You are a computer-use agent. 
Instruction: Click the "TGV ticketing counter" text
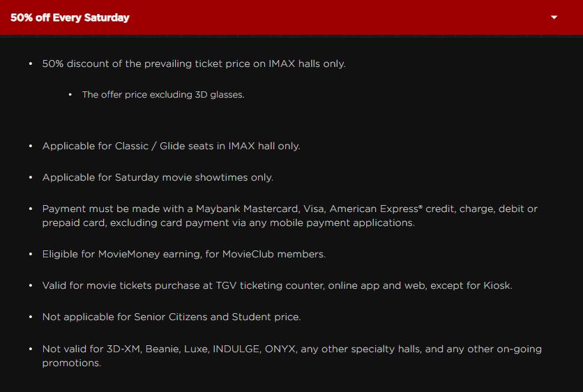click(x=268, y=285)
